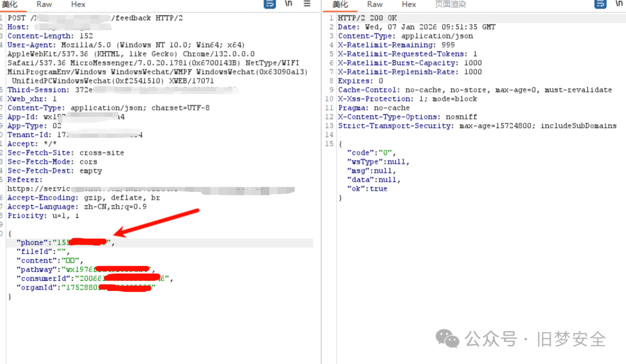Click "data":null in response body
Image resolution: width=626 pixels, height=364 pixels.
374,180
